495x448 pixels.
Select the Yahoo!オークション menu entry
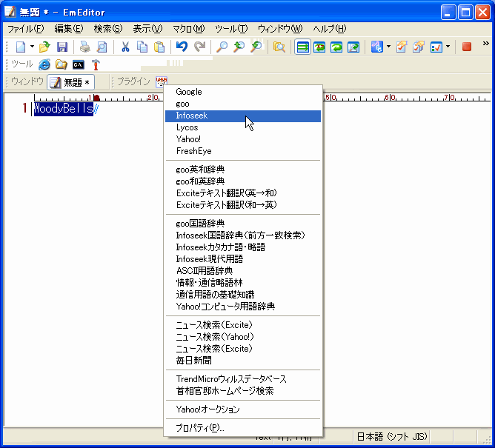[x=208, y=409]
